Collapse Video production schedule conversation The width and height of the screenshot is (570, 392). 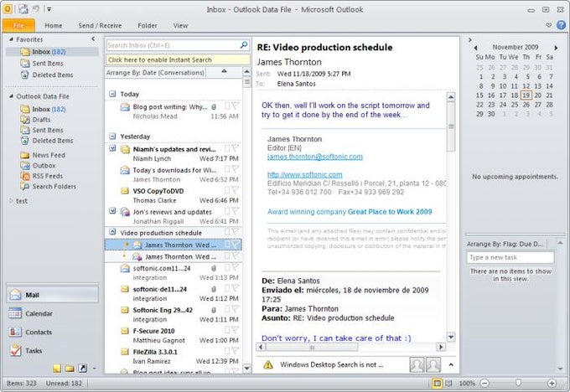pos(112,232)
